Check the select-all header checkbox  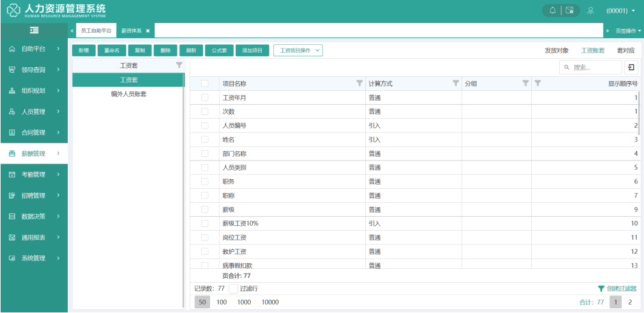[205, 84]
